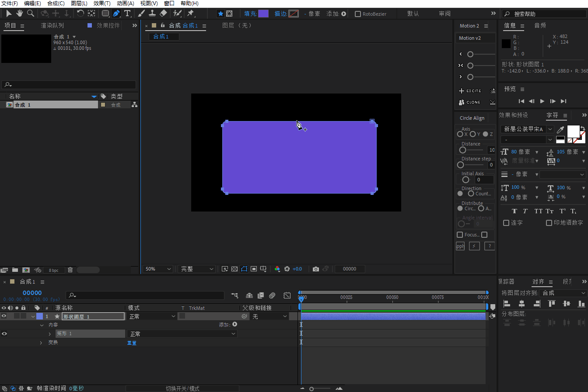Viewport: 588px width, 392px height.
Task: Enable the 连字 ligatures checkbox
Action: tap(506, 223)
